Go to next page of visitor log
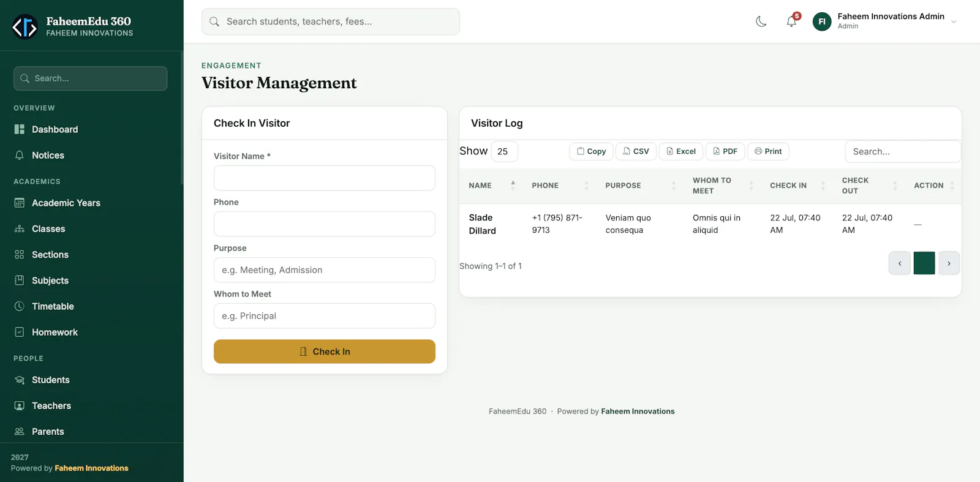 click(949, 263)
